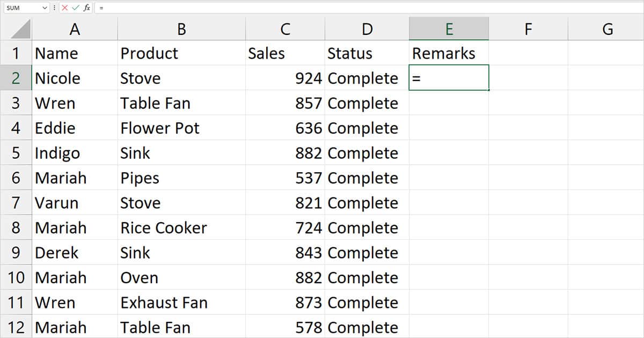
Task: Select the Oven cell in row 10
Action: point(181,277)
